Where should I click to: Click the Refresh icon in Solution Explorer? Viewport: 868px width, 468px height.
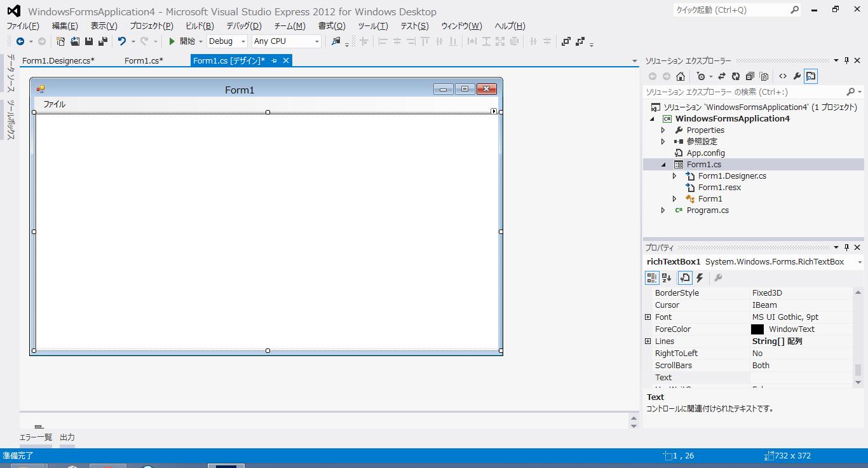(736, 76)
